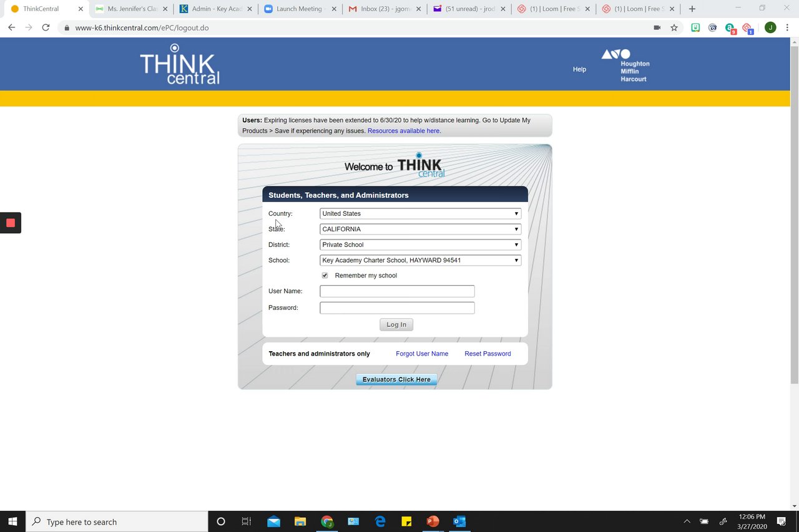This screenshot has width=799, height=532.
Task: Open Chrome from the taskbar
Action: (327, 521)
